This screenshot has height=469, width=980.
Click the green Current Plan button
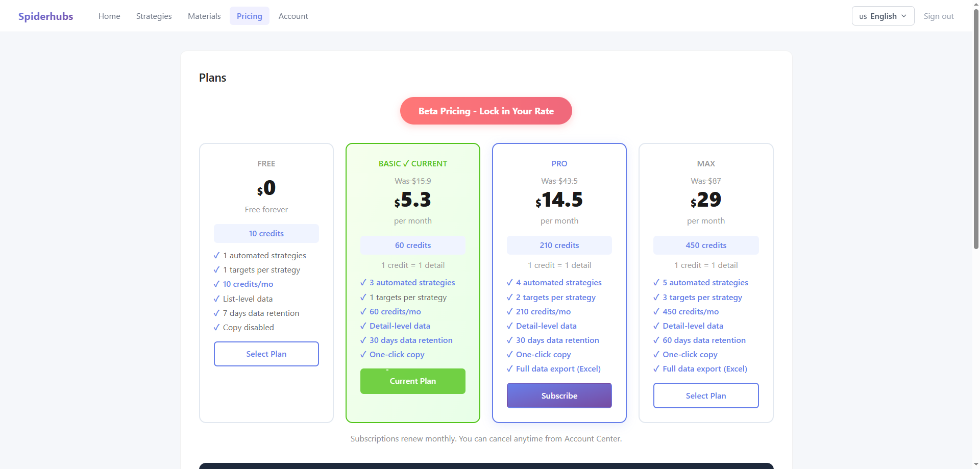coord(412,381)
